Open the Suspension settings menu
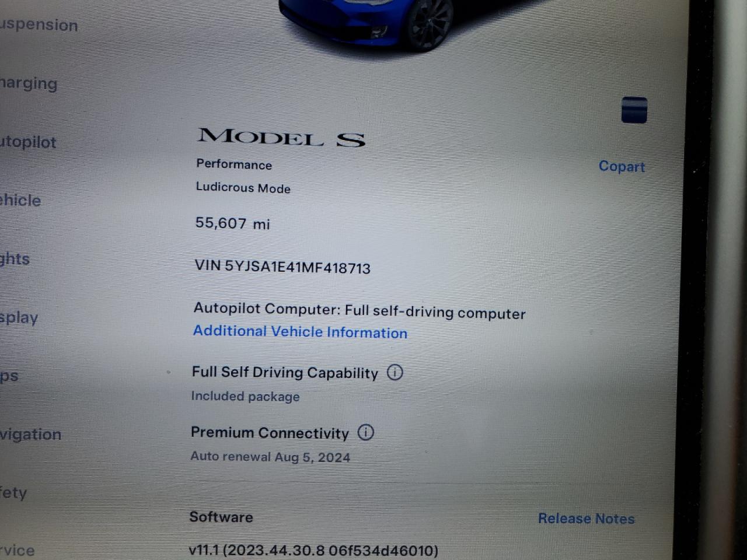747x560 pixels. [39, 24]
